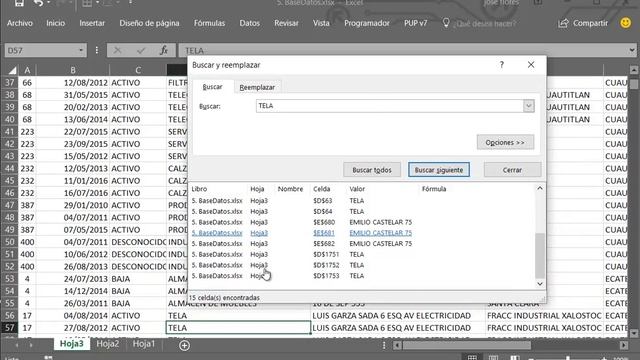The height and width of the screenshot is (360, 640).
Task: Open the Buscar field history dropdown
Action: click(x=529, y=106)
